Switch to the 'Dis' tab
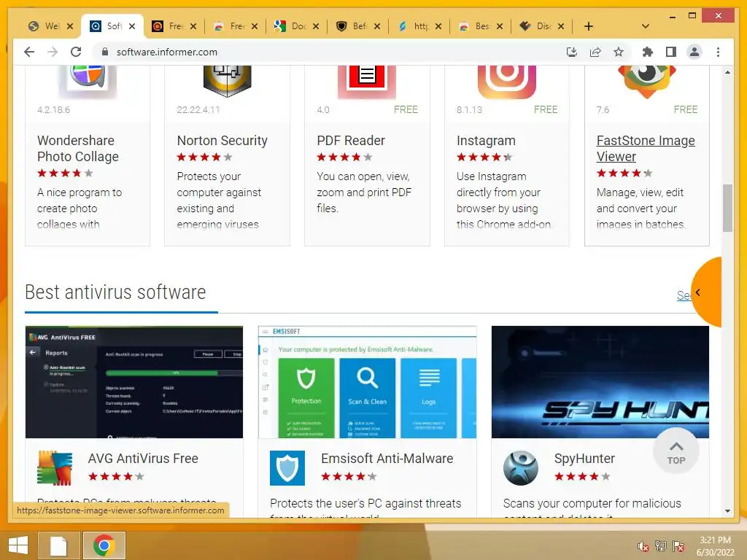 click(537, 26)
